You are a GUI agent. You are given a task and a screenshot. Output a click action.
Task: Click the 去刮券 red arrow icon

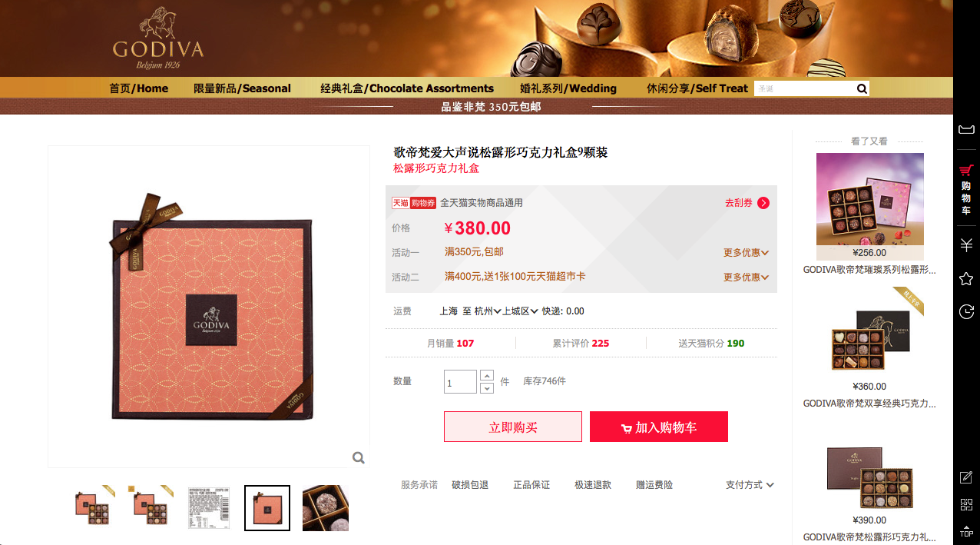tap(763, 203)
